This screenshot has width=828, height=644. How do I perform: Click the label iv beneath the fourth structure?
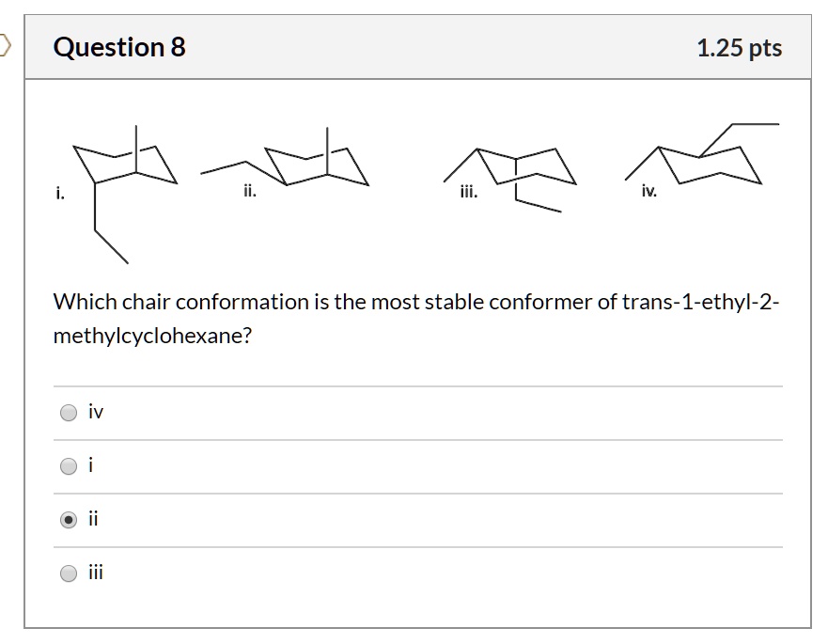point(648,191)
